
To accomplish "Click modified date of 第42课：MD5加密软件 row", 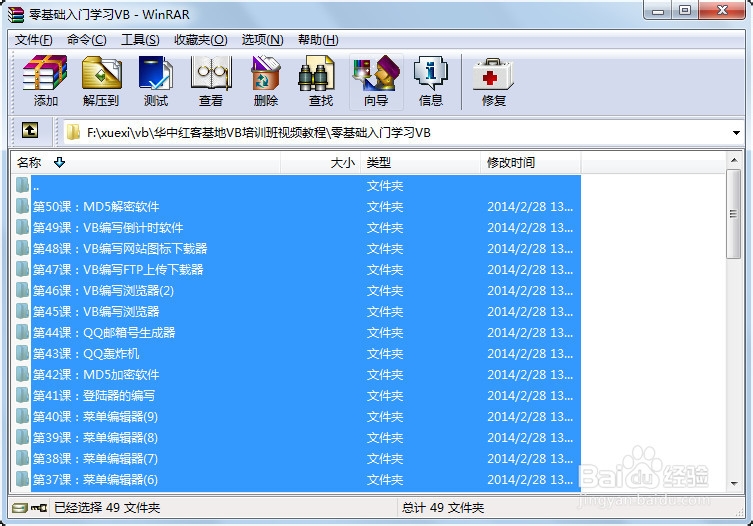I will (530, 375).
